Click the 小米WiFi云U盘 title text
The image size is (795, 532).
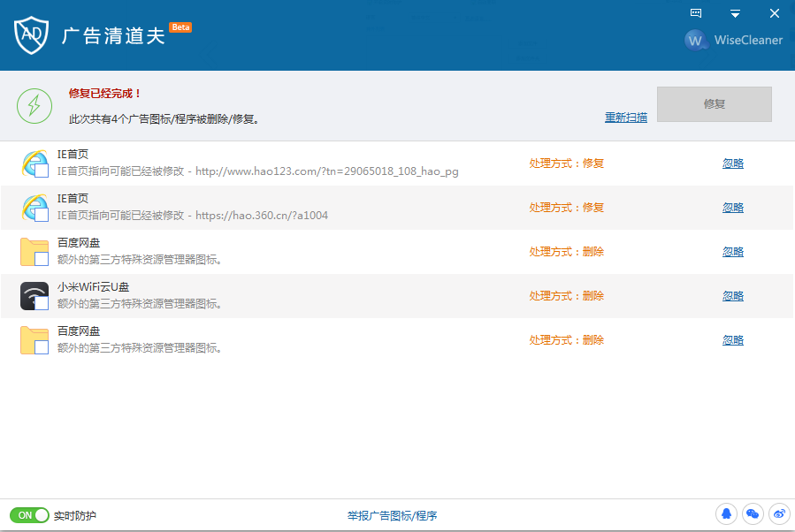[x=93, y=287]
